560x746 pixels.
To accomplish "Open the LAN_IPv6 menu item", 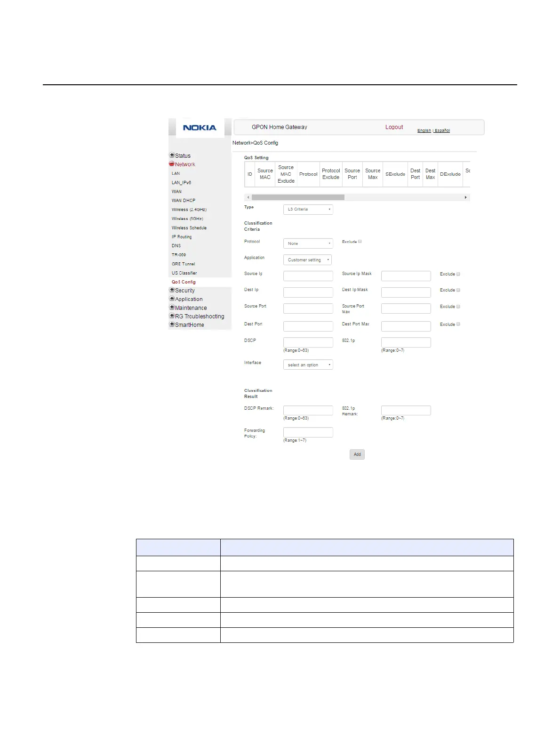I will tap(181, 182).
